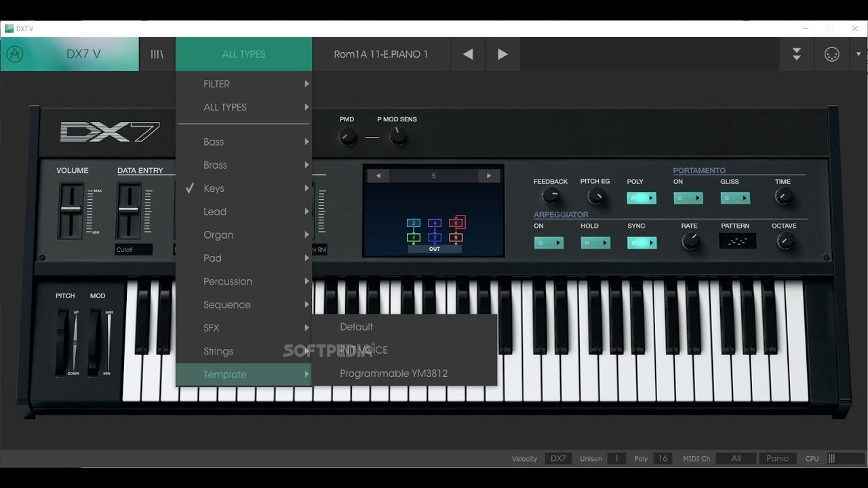The image size is (868, 488).
Task: Click the P MOD SENS knob
Action: click(x=398, y=137)
